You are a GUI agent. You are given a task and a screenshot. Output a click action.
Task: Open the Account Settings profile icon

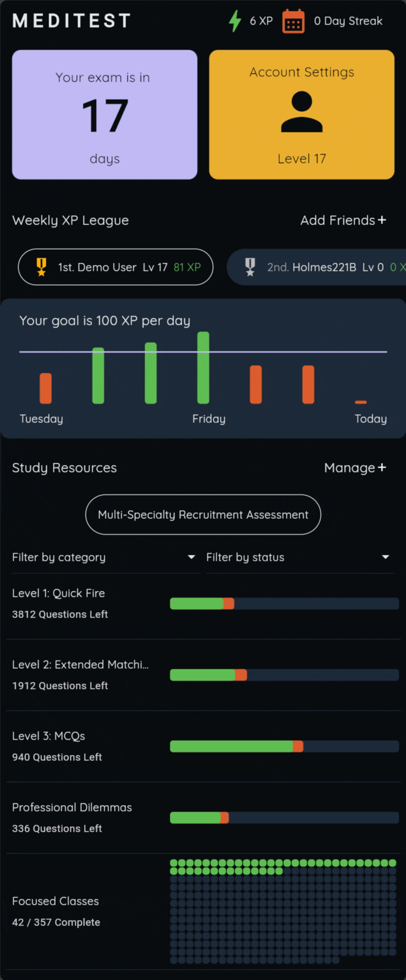[x=301, y=112]
